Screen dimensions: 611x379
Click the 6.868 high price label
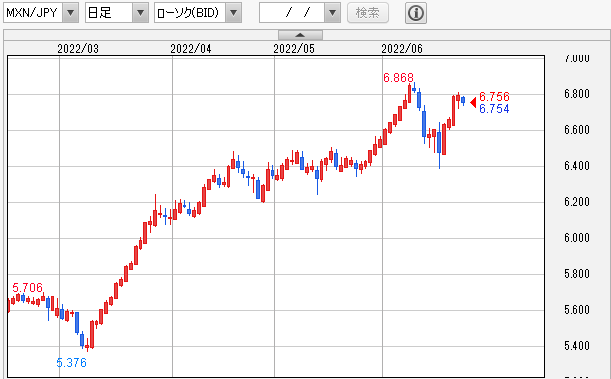click(x=398, y=78)
